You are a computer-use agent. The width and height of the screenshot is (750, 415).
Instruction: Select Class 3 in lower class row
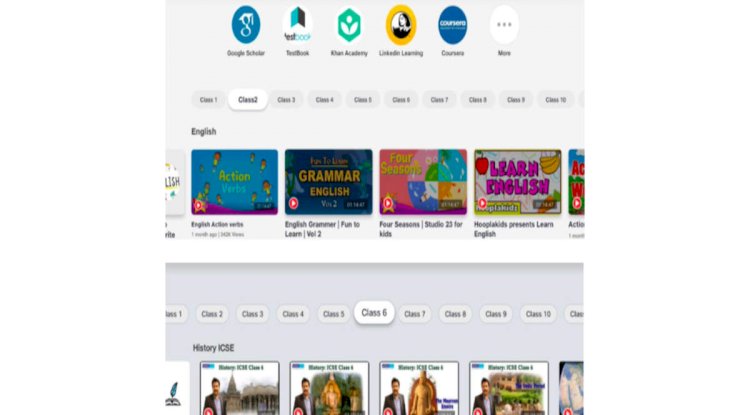click(x=253, y=314)
